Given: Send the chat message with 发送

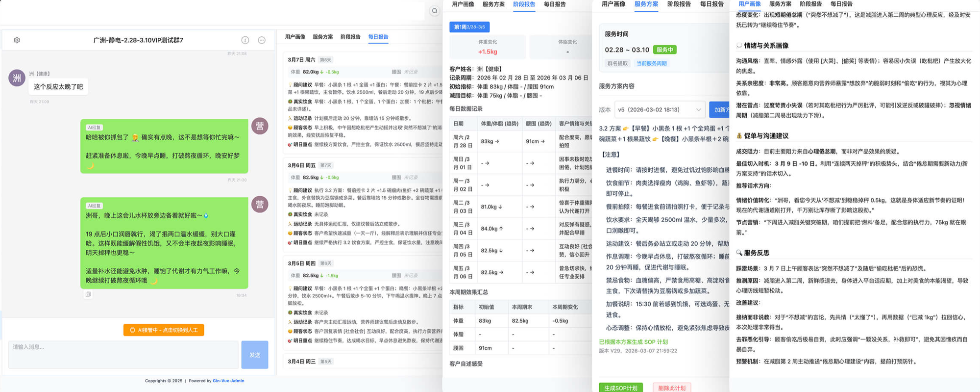Looking at the screenshot, I should [255, 355].
